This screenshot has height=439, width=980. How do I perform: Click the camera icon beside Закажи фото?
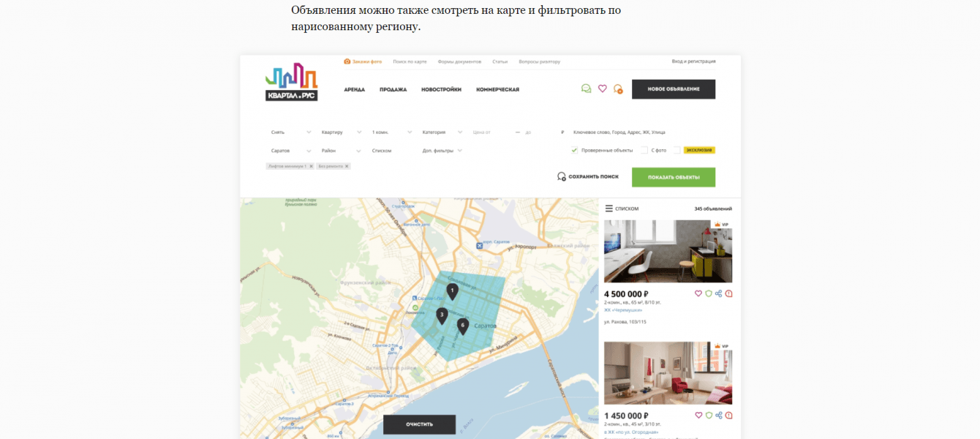(x=347, y=61)
